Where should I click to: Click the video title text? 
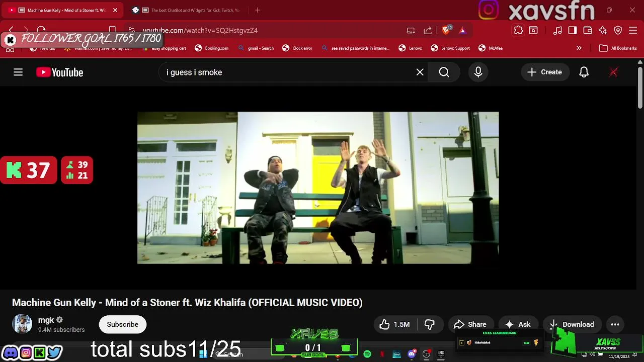coord(187,303)
